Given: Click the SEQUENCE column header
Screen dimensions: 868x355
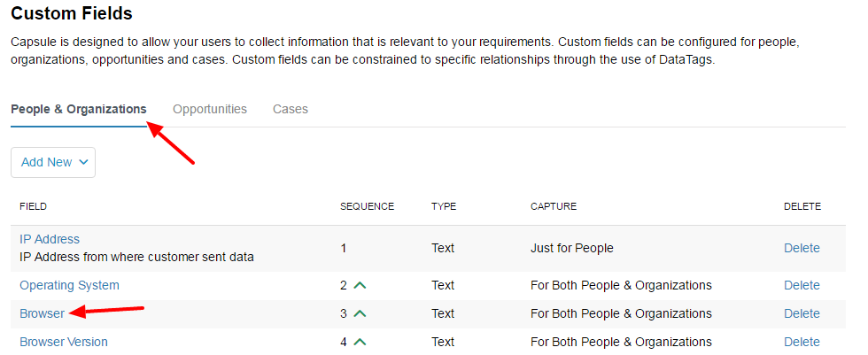Looking at the screenshot, I should click(x=367, y=206).
